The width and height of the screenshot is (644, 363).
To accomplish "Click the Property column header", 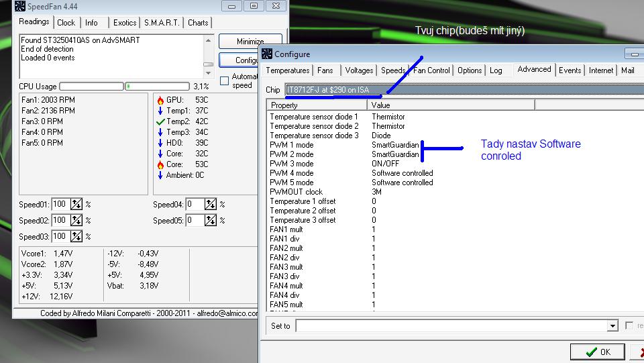I will tap(317, 105).
